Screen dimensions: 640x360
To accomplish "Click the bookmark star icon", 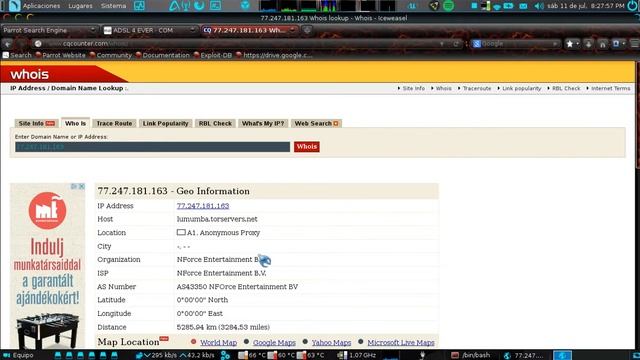I will (570, 44).
